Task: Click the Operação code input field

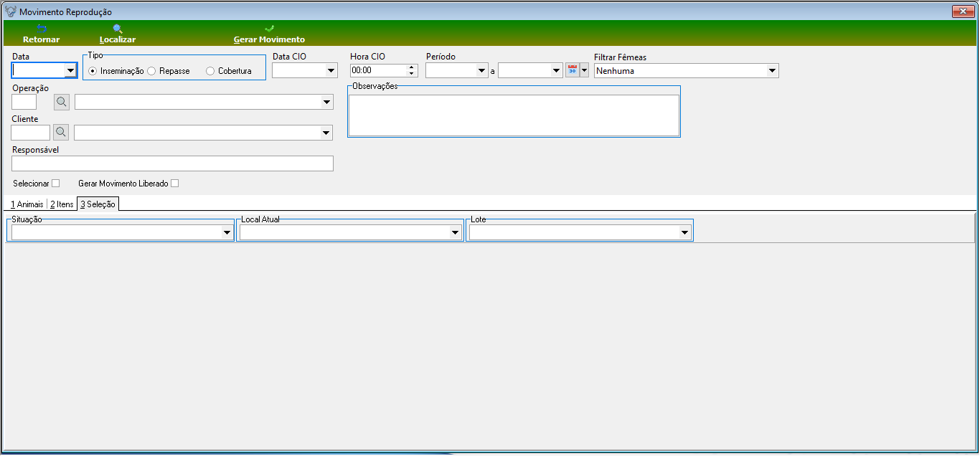Action: [24, 102]
